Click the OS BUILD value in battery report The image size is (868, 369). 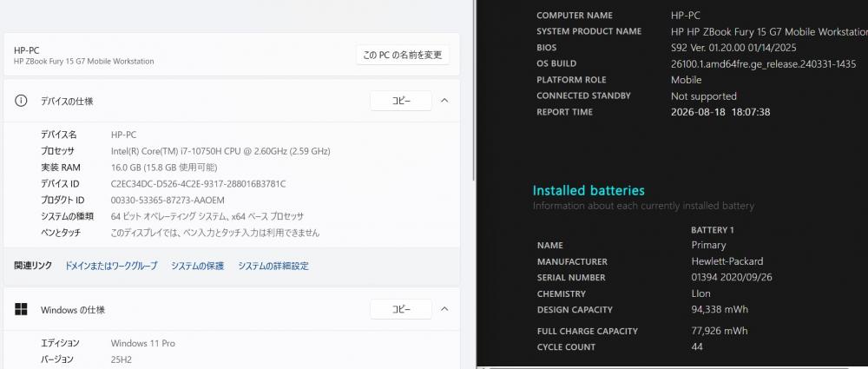coord(763,63)
